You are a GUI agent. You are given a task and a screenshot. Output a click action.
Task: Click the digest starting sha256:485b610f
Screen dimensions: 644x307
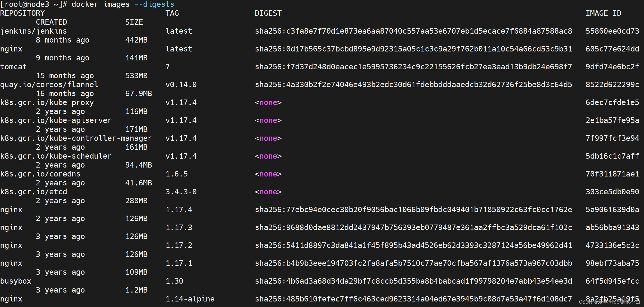(x=413, y=299)
